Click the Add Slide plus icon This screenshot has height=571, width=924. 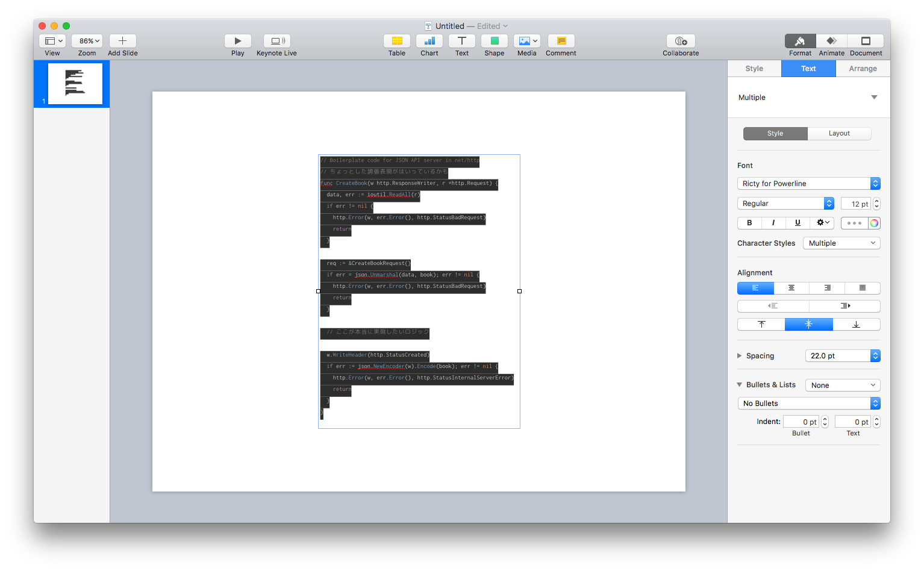[123, 41]
